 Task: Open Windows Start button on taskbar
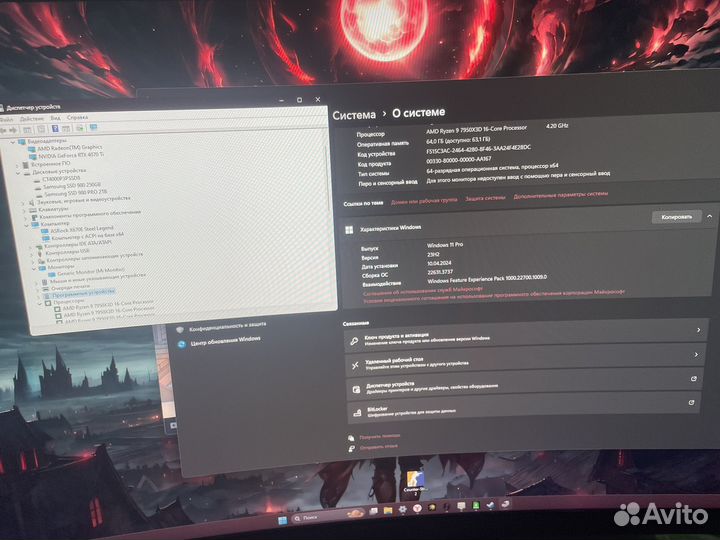281,522
